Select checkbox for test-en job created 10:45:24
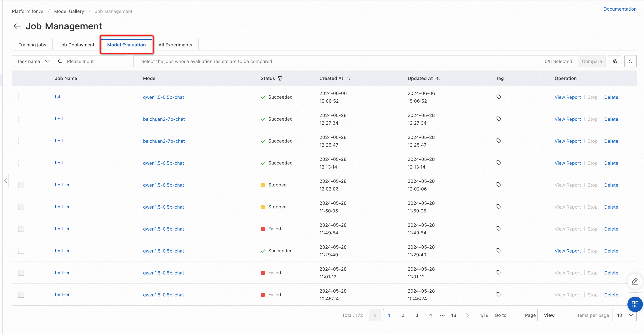 pos(21,295)
